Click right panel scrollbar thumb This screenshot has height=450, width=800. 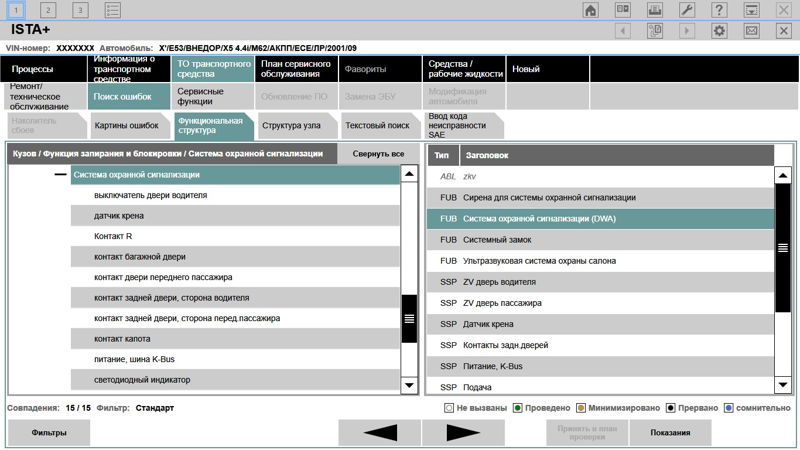783,247
